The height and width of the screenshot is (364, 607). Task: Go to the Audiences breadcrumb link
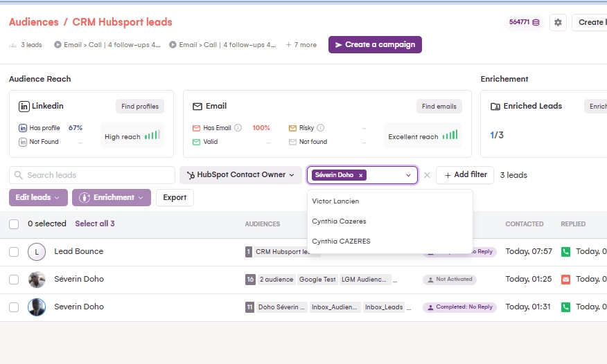click(x=34, y=22)
